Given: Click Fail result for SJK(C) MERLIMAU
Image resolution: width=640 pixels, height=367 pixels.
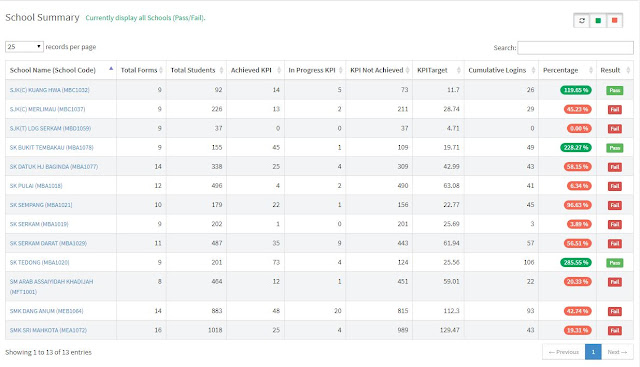Looking at the screenshot, I should point(615,110).
